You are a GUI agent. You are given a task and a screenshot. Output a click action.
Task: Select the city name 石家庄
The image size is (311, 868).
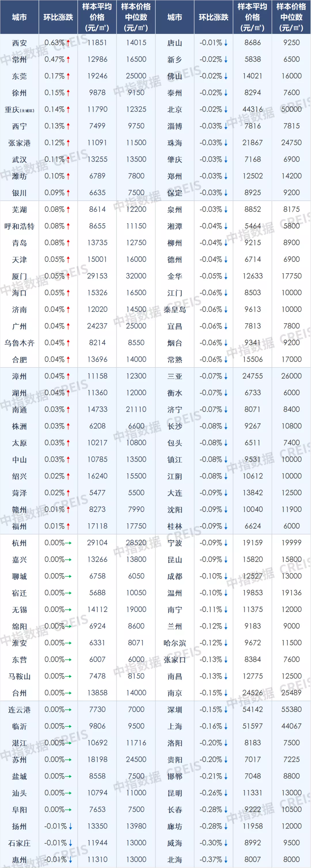pos(19,844)
